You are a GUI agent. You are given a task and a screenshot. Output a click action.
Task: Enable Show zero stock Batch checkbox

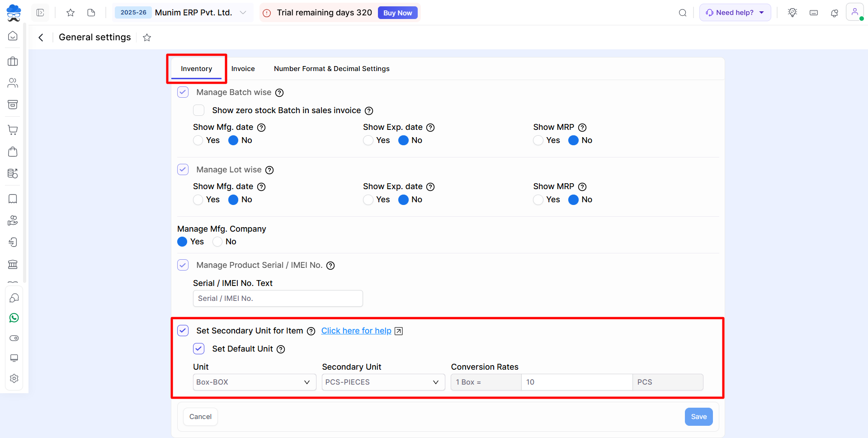(199, 110)
